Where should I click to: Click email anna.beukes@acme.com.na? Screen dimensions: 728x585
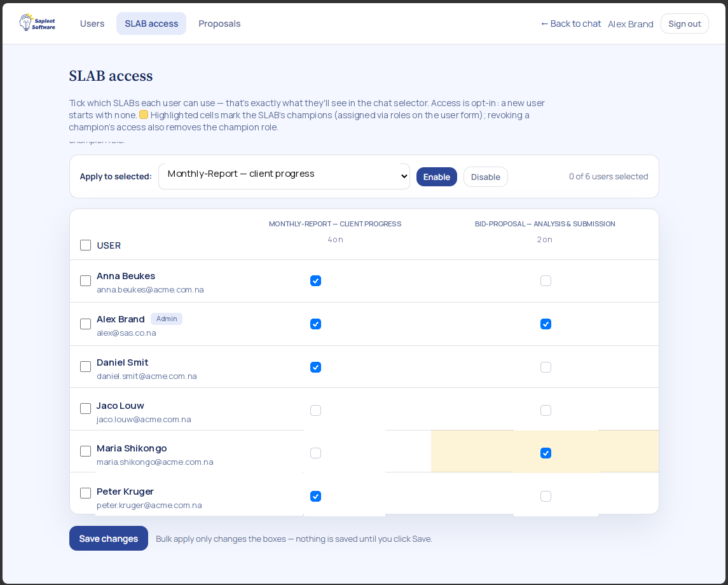[151, 290]
